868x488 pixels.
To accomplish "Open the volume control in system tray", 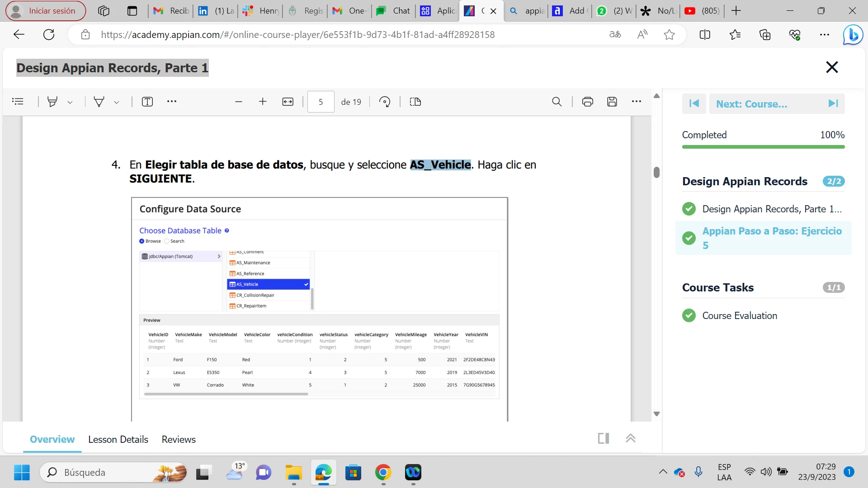I will (x=766, y=472).
